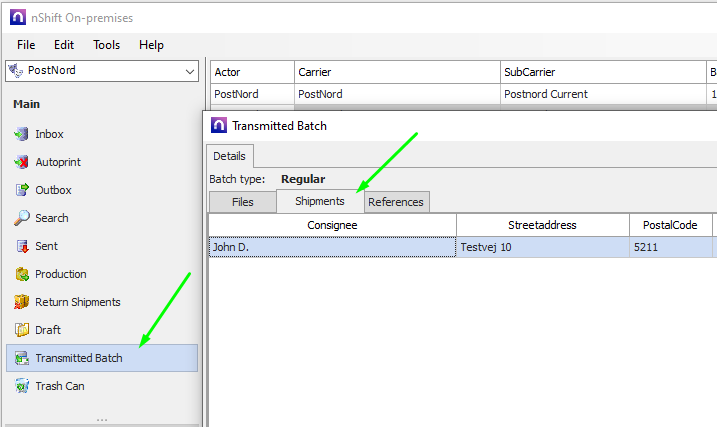Open the Help menu
The width and height of the screenshot is (717, 427).
tap(151, 45)
